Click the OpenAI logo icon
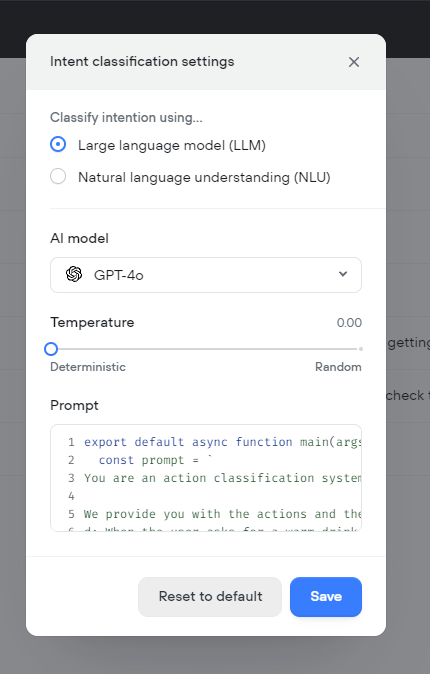This screenshot has width=430, height=674. coord(74,274)
